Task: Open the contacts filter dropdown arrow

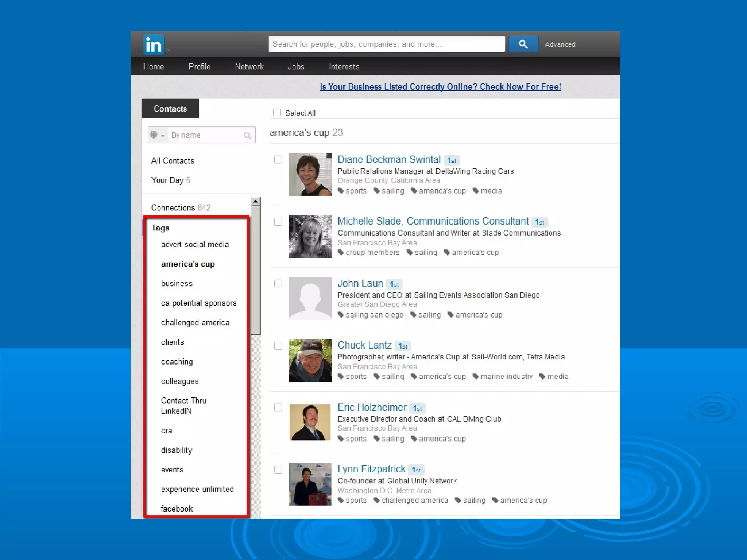Action: (x=163, y=136)
